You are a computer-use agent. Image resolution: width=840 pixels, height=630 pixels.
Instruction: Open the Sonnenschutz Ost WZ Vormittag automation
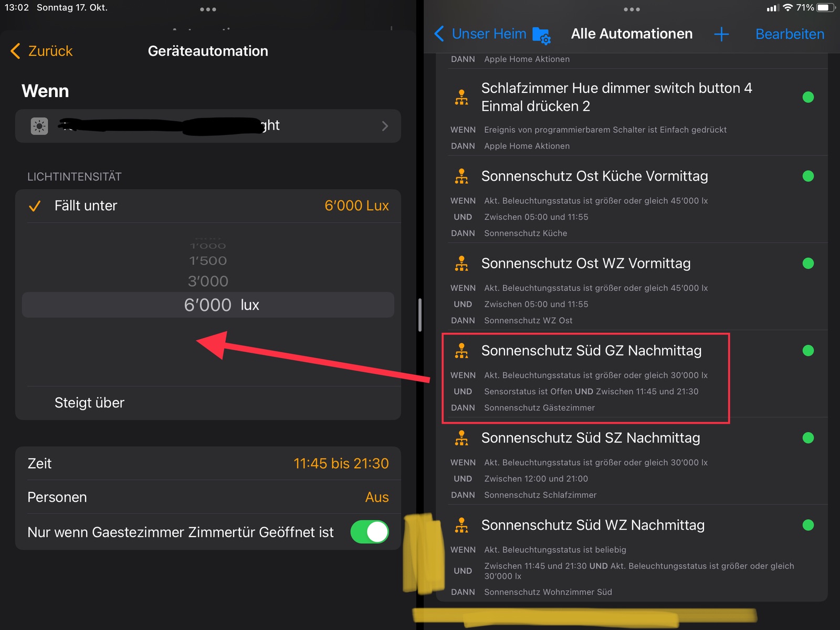pos(585,264)
